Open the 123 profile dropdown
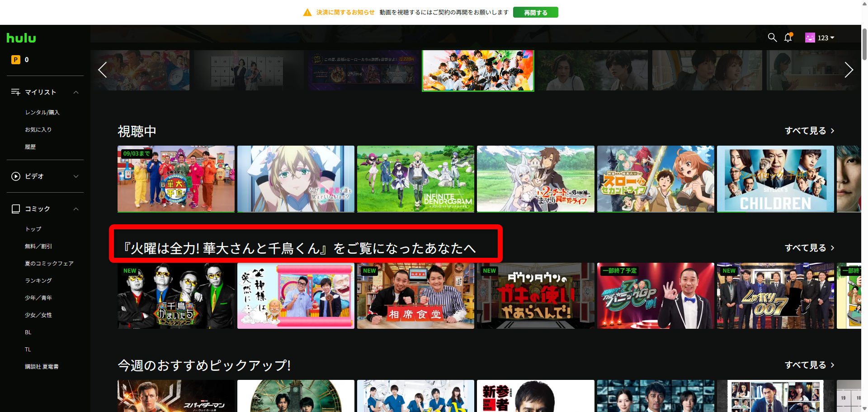Image resolution: width=868 pixels, height=412 pixels. pos(826,38)
